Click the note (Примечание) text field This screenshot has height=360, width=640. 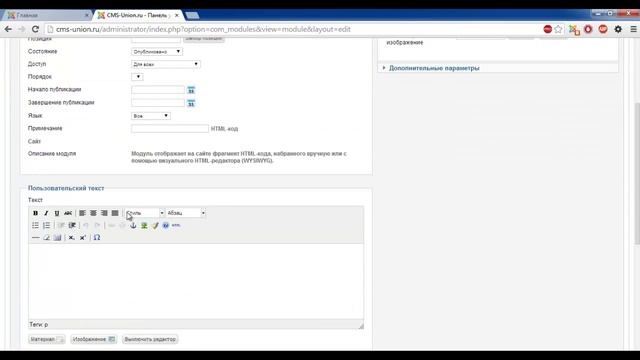pyautogui.click(x=170, y=129)
